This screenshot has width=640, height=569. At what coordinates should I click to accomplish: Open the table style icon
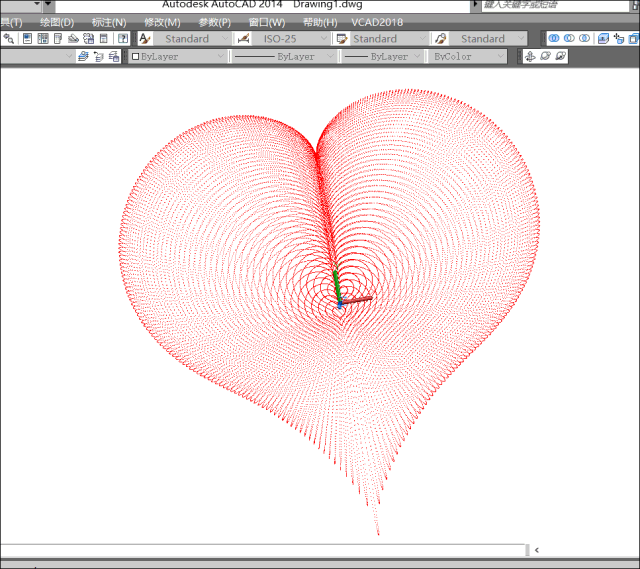click(342, 39)
